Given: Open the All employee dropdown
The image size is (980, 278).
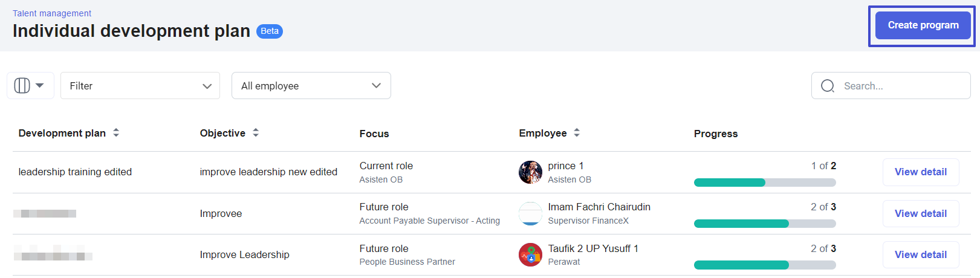Looking at the screenshot, I should (x=311, y=86).
